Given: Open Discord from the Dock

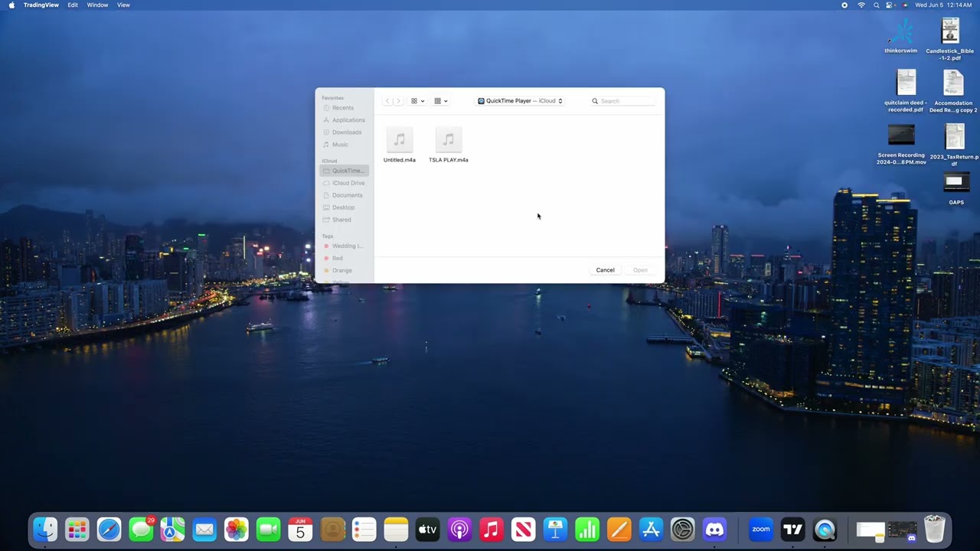Looking at the screenshot, I should (714, 529).
